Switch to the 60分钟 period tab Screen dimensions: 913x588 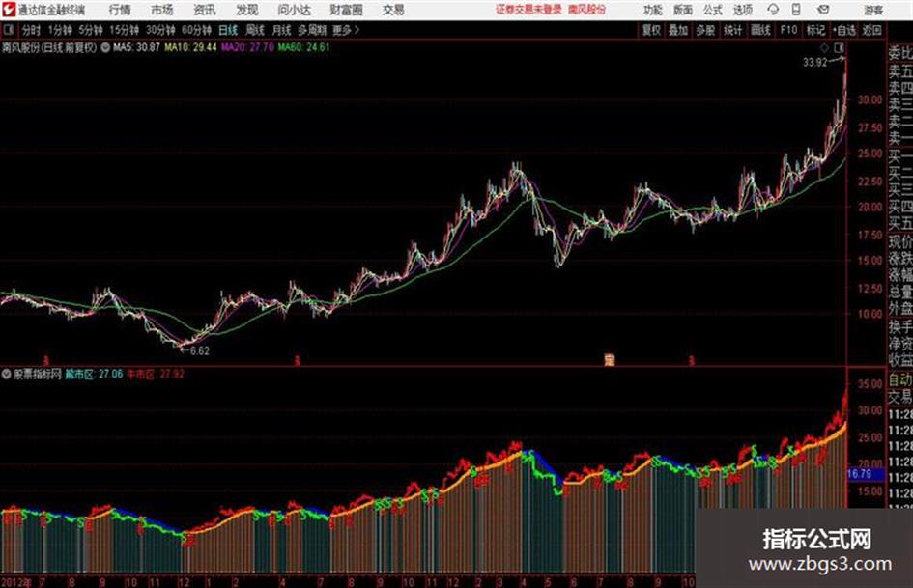click(x=196, y=30)
